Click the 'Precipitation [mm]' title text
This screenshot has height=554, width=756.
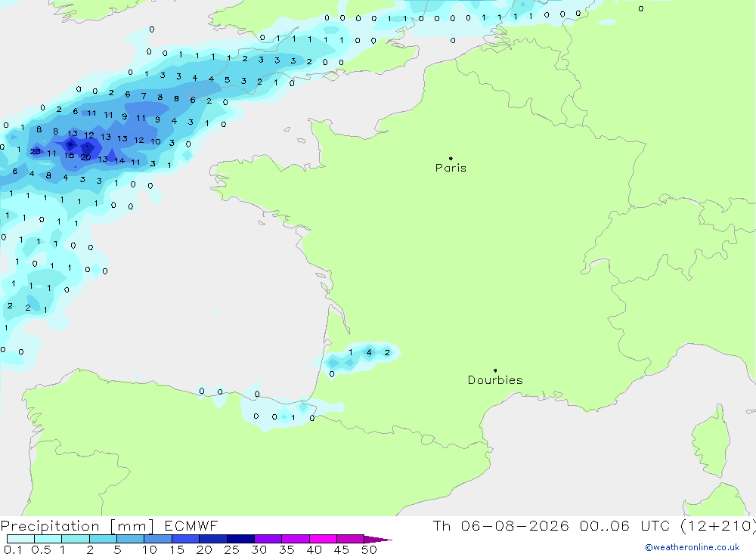point(77,526)
